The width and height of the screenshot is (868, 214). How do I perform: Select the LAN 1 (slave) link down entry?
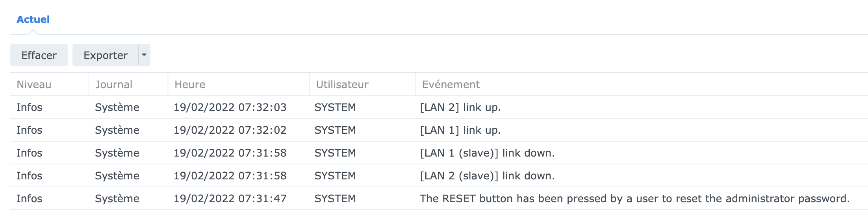(x=487, y=153)
